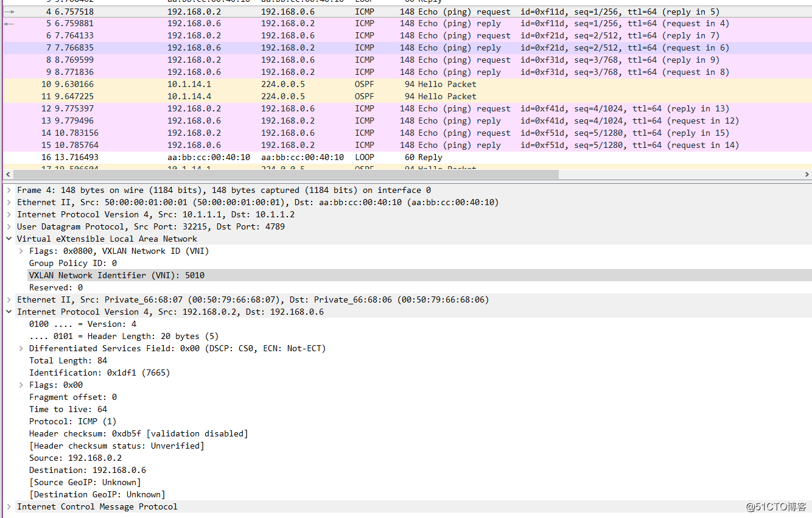812x518 pixels.
Task: Select the Version: 4 field
Action: pyautogui.click(x=83, y=324)
